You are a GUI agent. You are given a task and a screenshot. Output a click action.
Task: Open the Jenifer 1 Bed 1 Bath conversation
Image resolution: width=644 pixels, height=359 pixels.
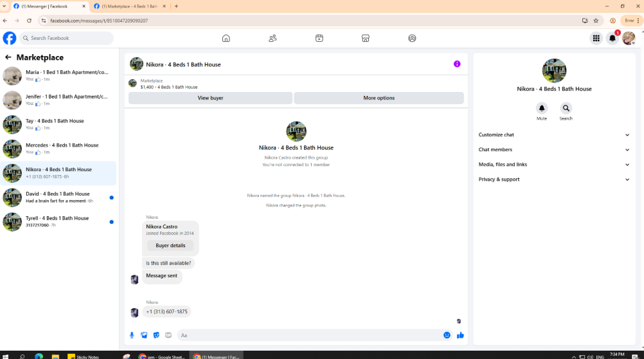pos(58,100)
